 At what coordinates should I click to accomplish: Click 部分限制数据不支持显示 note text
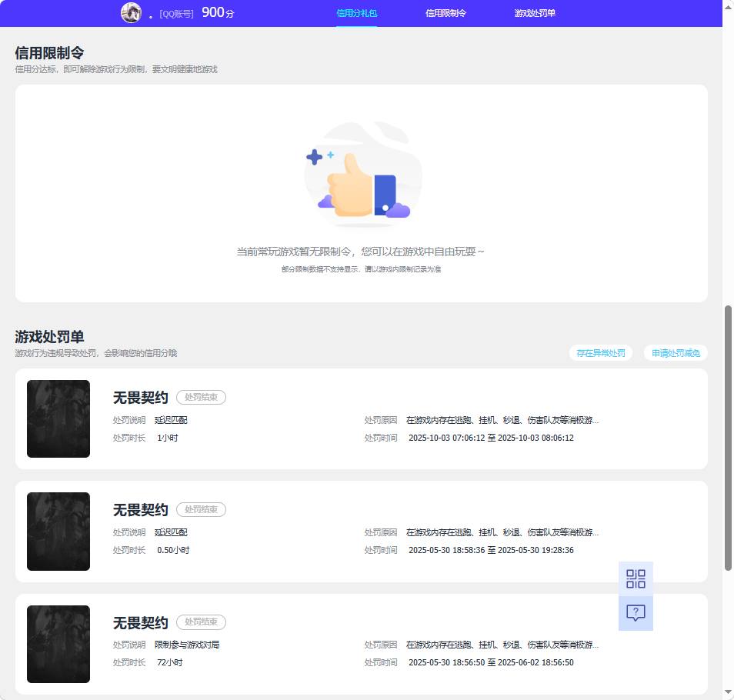pyautogui.click(x=361, y=269)
